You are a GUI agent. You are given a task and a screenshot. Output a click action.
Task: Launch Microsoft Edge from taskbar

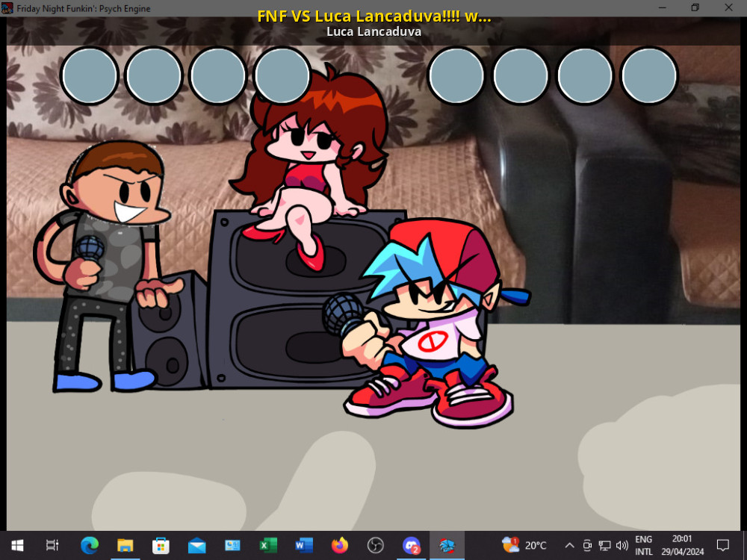click(90, 546)
